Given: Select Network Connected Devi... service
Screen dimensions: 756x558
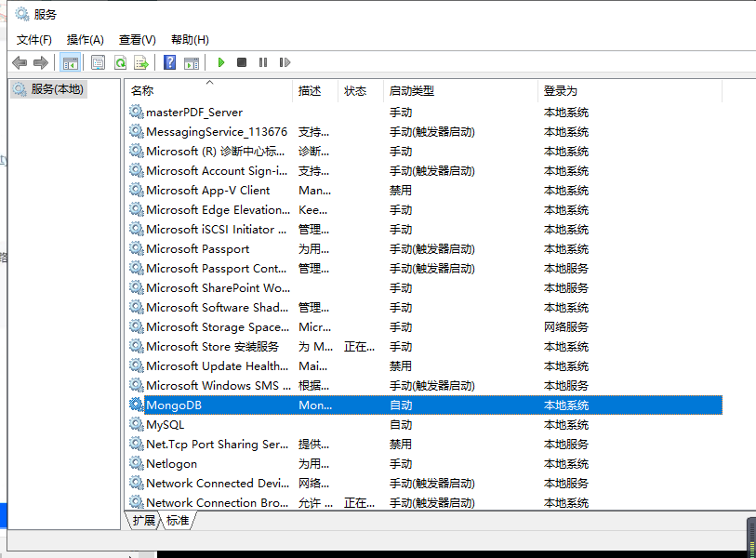Looking at the screenshot, I should 218,484.
